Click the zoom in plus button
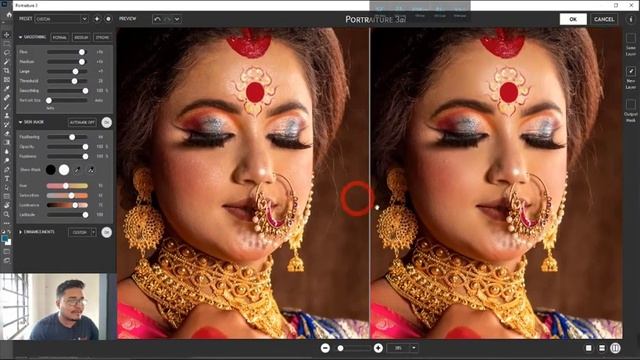 click(378, 348)
